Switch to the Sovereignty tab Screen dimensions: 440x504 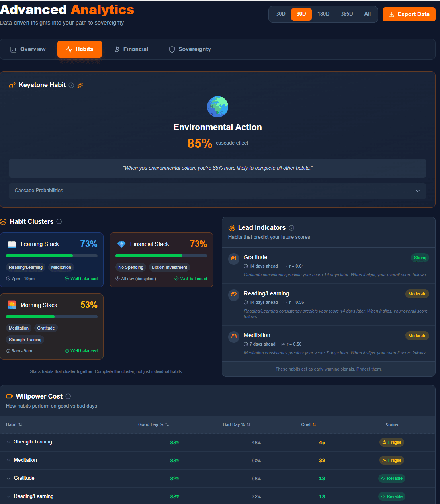(190, 49)
